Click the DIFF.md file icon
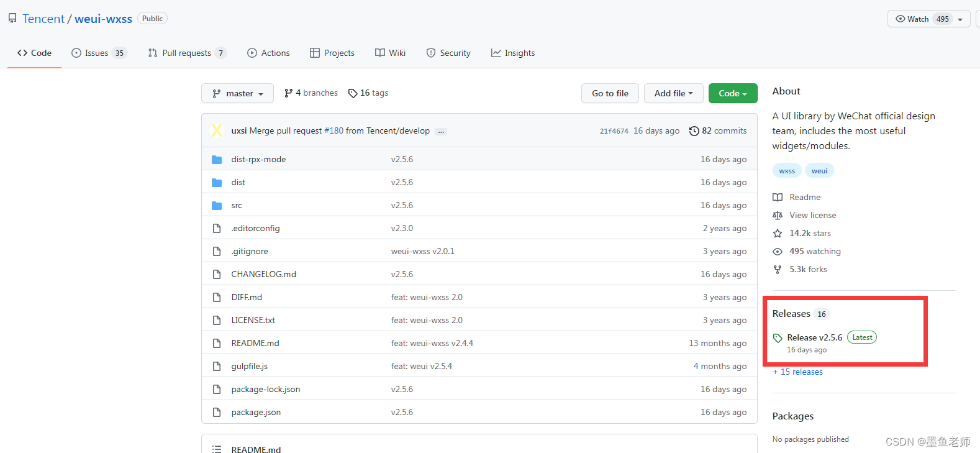 tap(217, 298)
